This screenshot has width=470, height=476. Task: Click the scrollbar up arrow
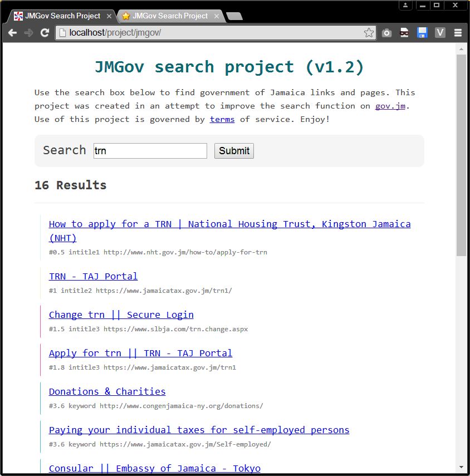click(x=461, y=49)
